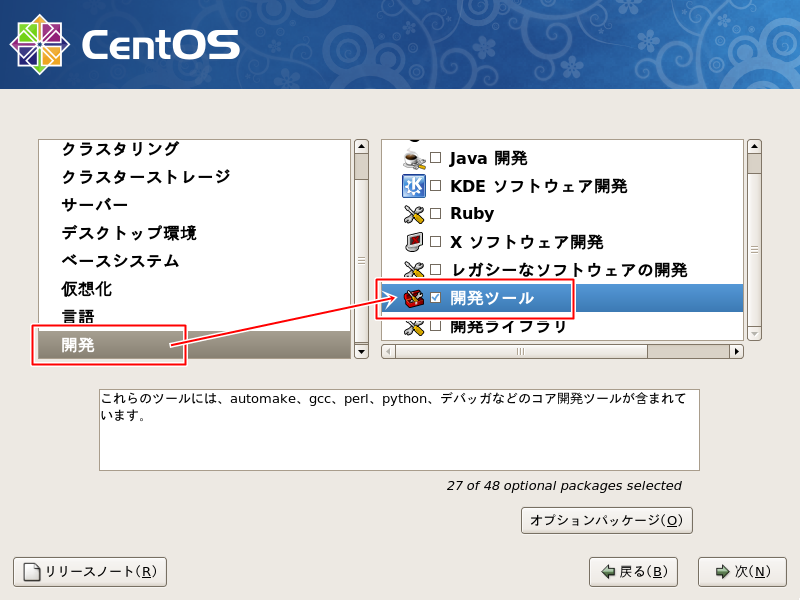
Task: Click down arrow of category list scrollbar
Action: [361, 352]
